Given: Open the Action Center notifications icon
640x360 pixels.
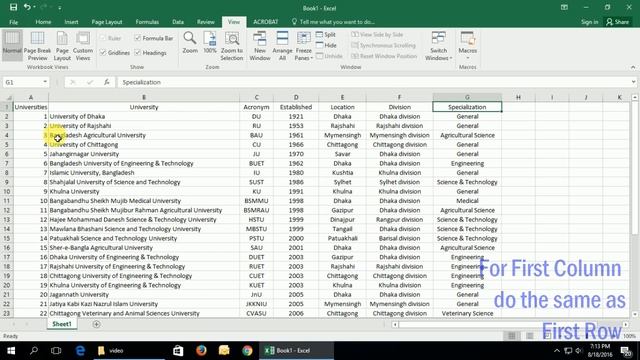Looking at the screenshot, I should coord(626,351).
